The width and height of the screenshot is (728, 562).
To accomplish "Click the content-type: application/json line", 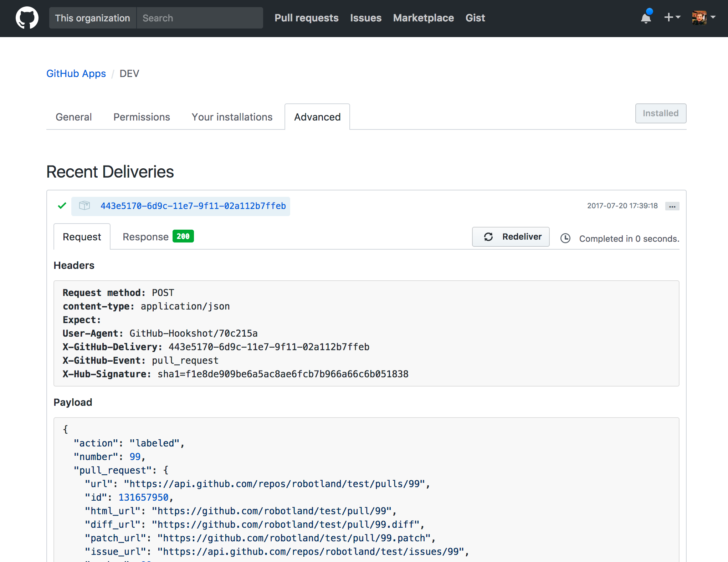I will pos(146,306).
